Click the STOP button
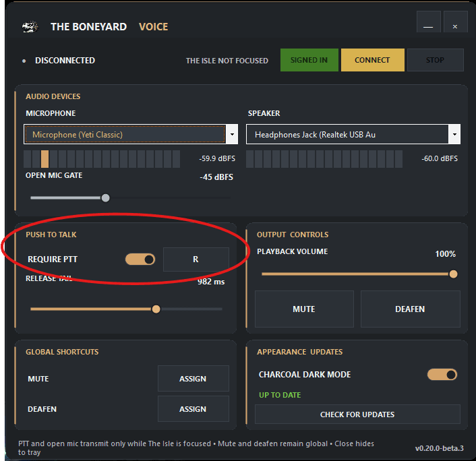 pos(435,60)
